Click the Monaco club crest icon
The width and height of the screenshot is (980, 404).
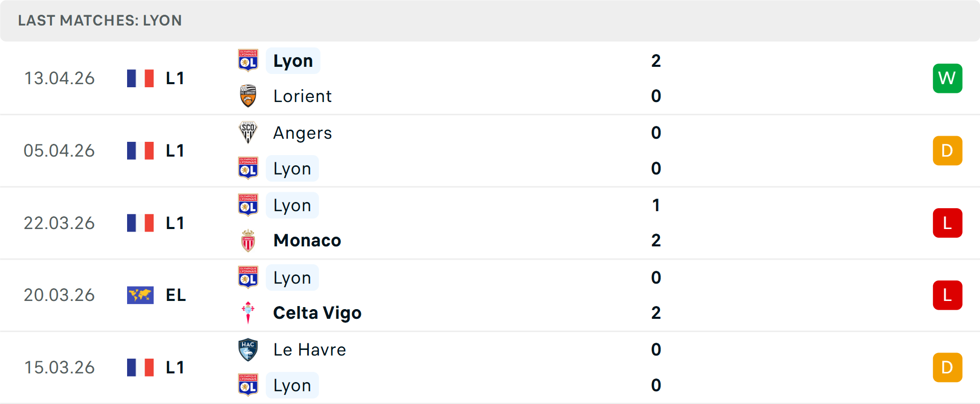[248, 241]
